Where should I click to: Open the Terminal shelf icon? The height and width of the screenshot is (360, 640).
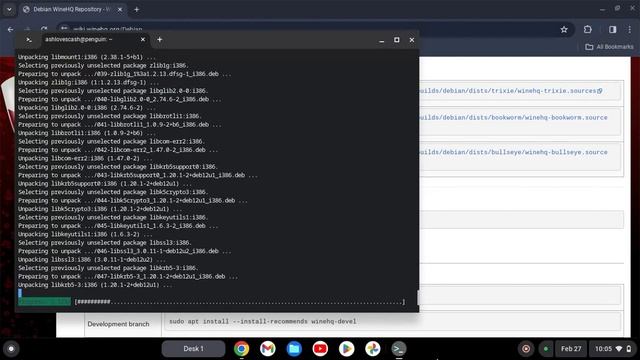398,349
